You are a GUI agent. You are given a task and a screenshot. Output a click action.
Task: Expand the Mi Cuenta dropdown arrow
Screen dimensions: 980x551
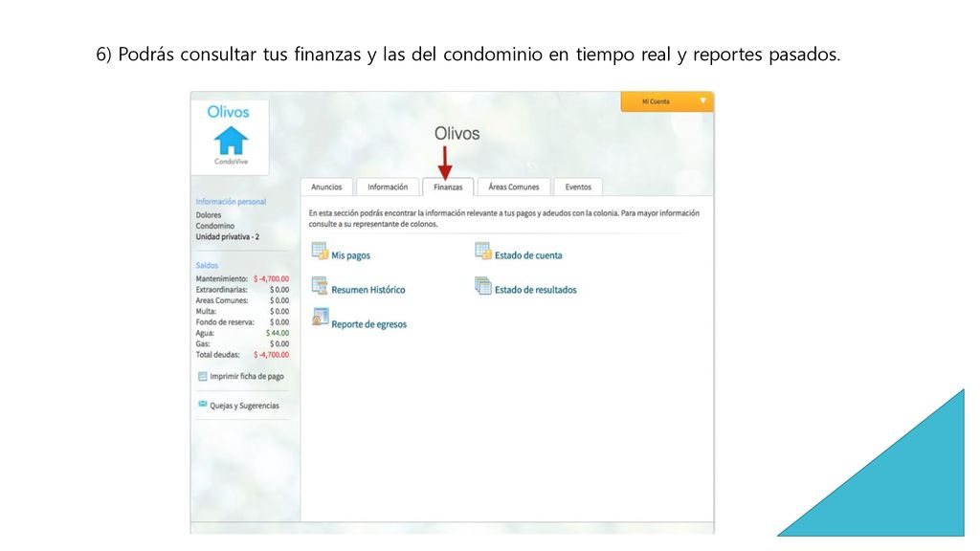point(702,100)
